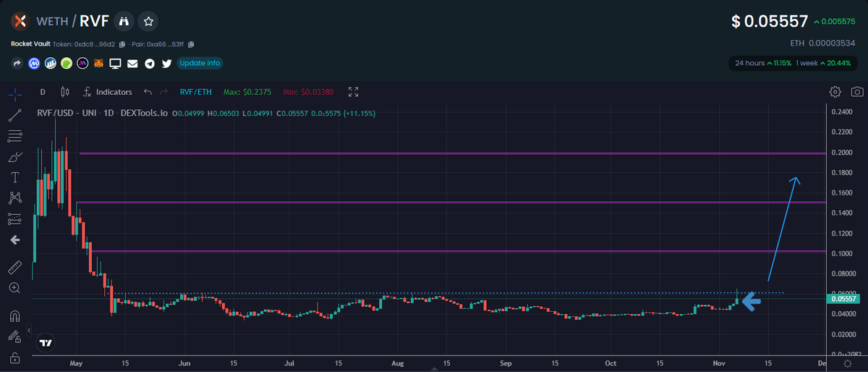Open time axis settings gear icon
Screen dimensions: 868x372
click(x=848, y=364)
